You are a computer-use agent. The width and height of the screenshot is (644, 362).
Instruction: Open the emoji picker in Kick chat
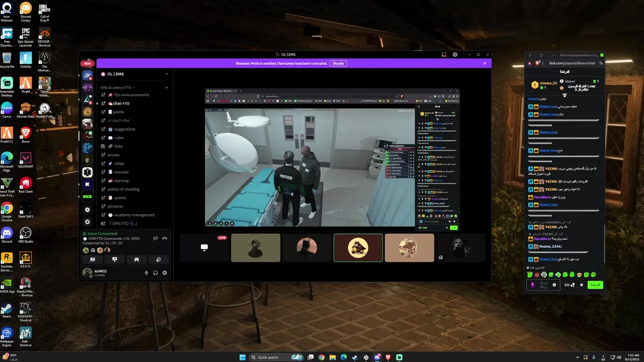tap(554, 285)
